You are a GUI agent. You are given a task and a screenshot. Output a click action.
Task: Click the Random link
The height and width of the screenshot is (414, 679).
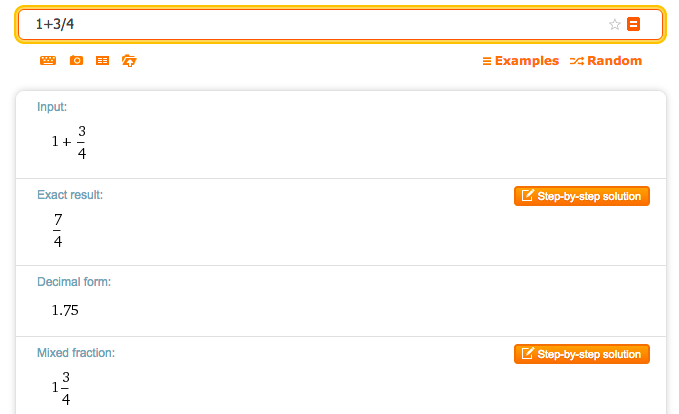[606, 61]
